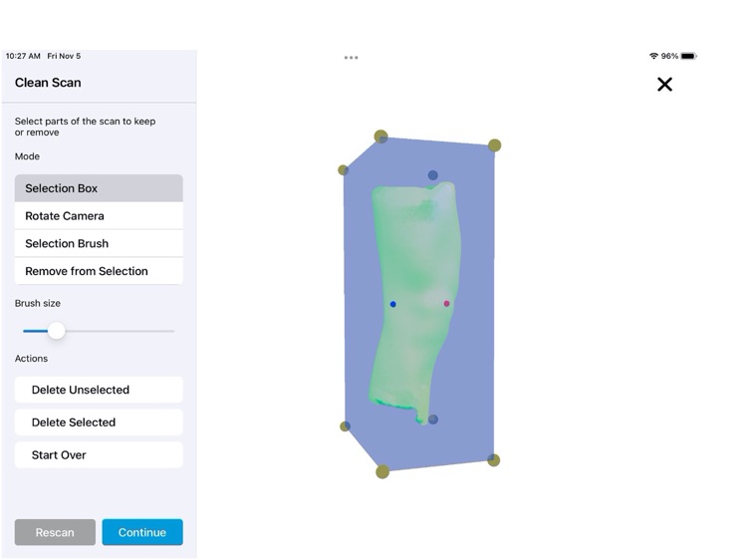747x560 pixels.
Task: Activate Remove from Selection mode
Action: tap(99, 271)
